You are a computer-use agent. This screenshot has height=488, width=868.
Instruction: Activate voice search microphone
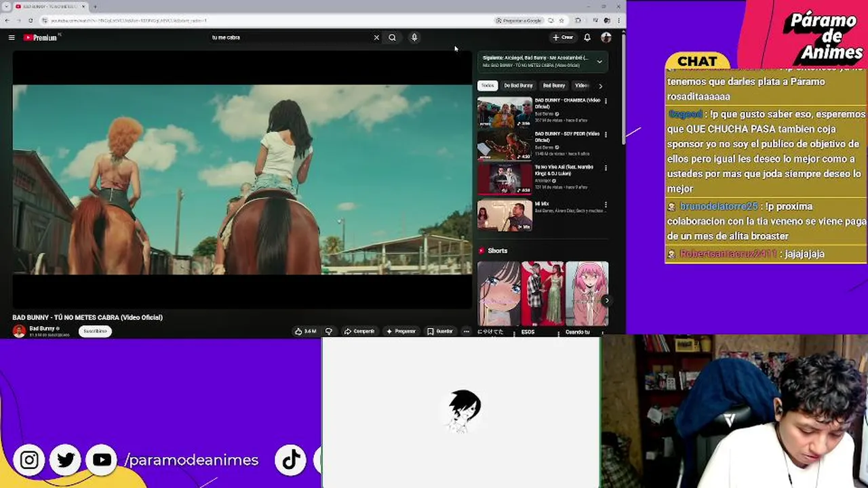(x=414, y=37)
